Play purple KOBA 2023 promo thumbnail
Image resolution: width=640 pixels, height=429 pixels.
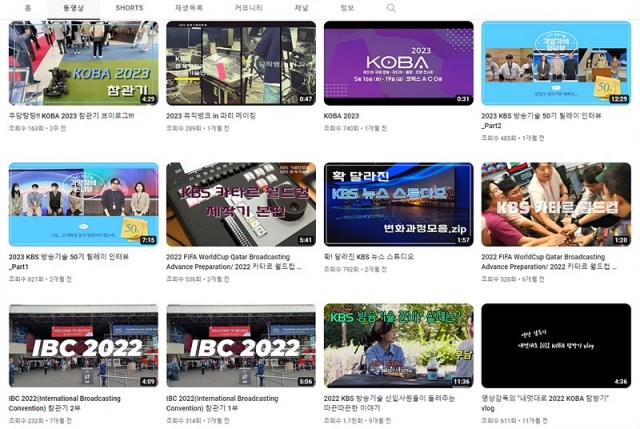[x=398, y=63]
